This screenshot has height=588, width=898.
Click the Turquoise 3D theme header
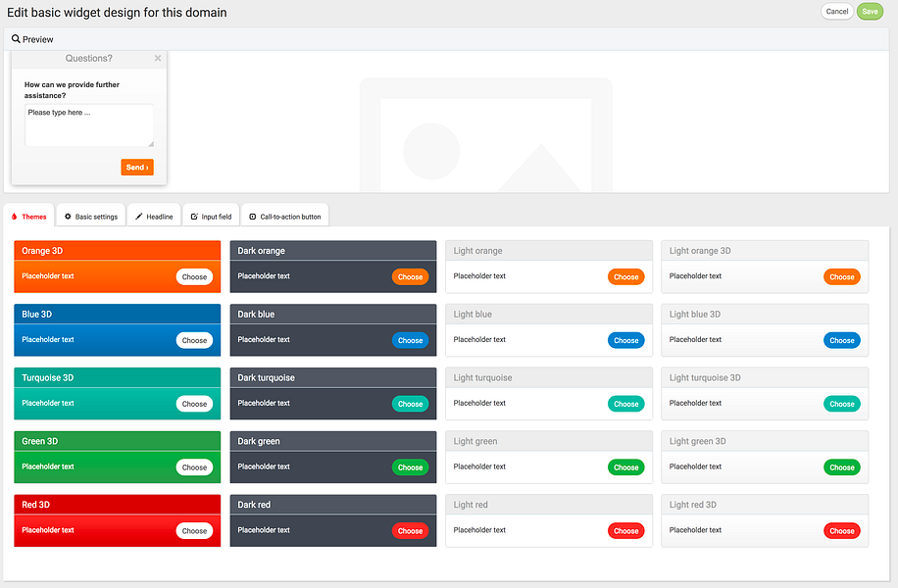pyautogui.click(x=118, y=378)
